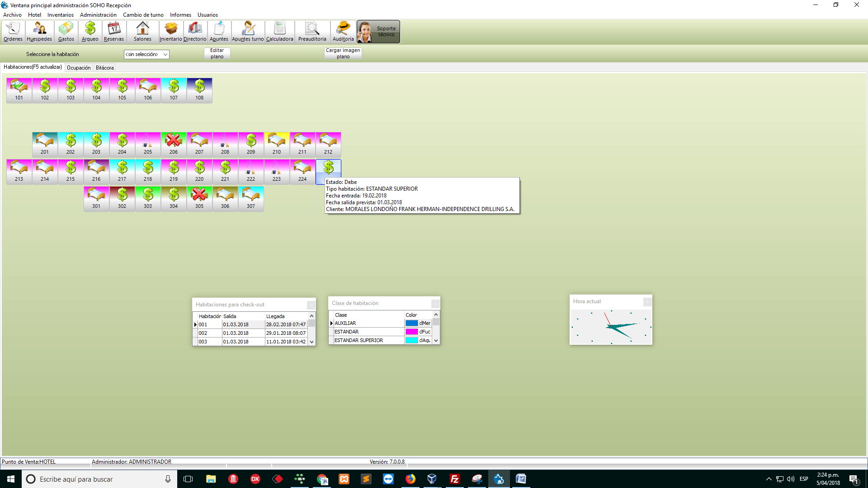Click the Editar plano button
868x488 pixels.
coord(217,53)
